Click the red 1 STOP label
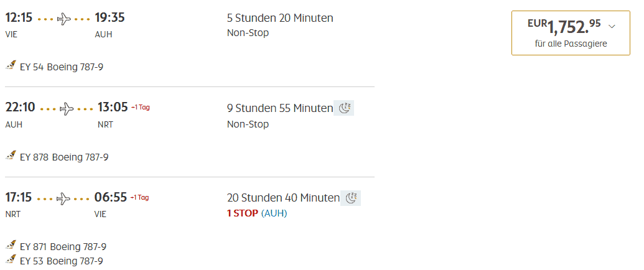Viewport: 644px width, 270px height. pyautogui.click(x=243, y=213)
